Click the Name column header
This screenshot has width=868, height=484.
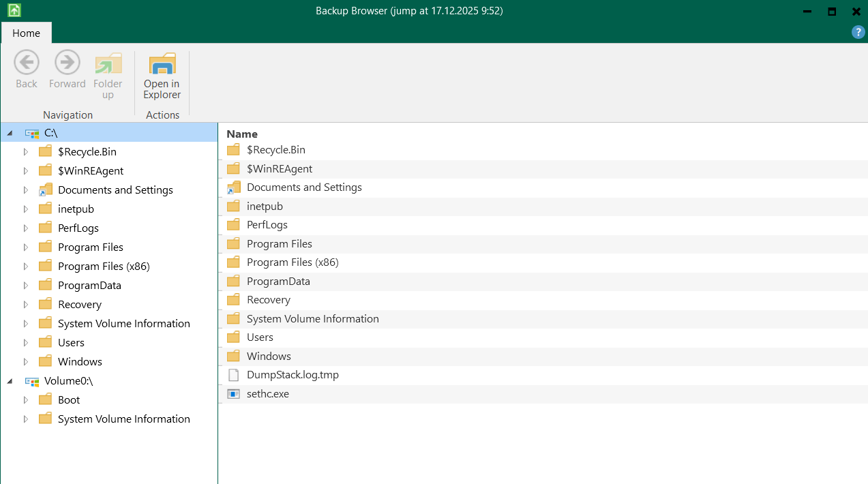point(242,134)
